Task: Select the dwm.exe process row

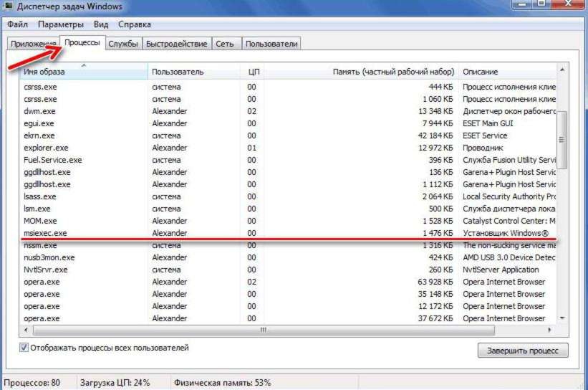Action: [289, 112]
